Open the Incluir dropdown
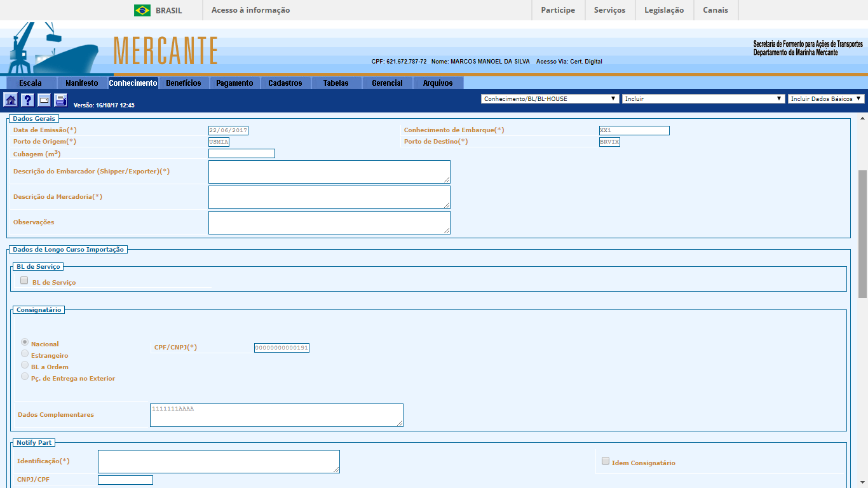This screenshot has height=488, width=868. pyautogui.click(x=703, y=98)
